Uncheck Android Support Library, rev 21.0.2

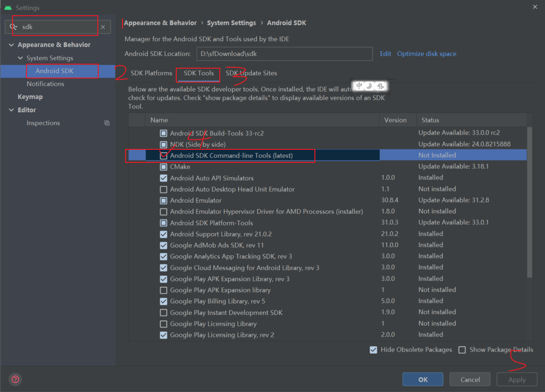point(164,234)
